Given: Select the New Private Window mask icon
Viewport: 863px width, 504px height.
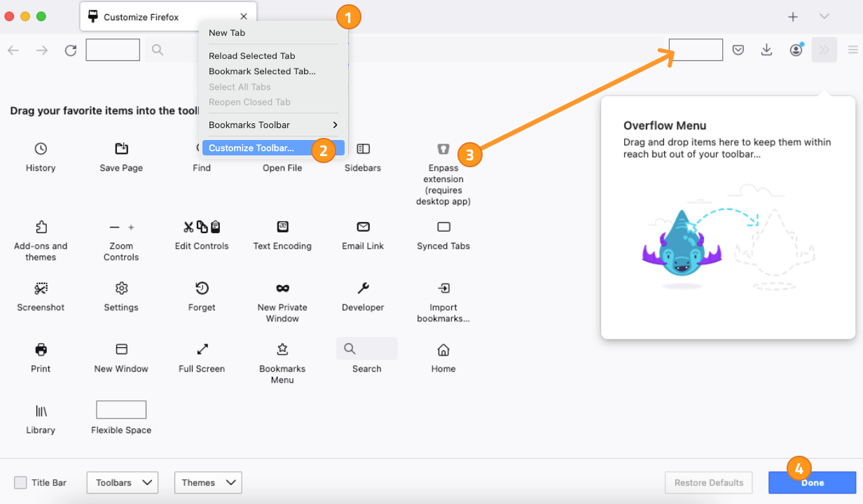Looking at the screenshot, I should pyautogui.click(x=282, y=288).
